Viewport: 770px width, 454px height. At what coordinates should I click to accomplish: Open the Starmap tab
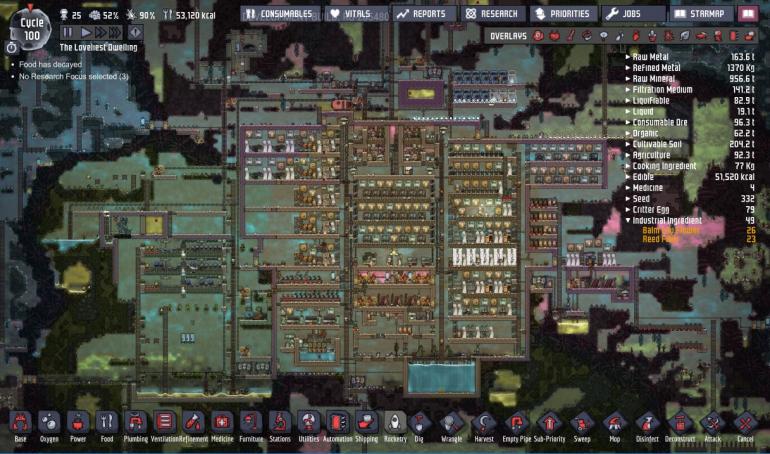click(701, 14)
